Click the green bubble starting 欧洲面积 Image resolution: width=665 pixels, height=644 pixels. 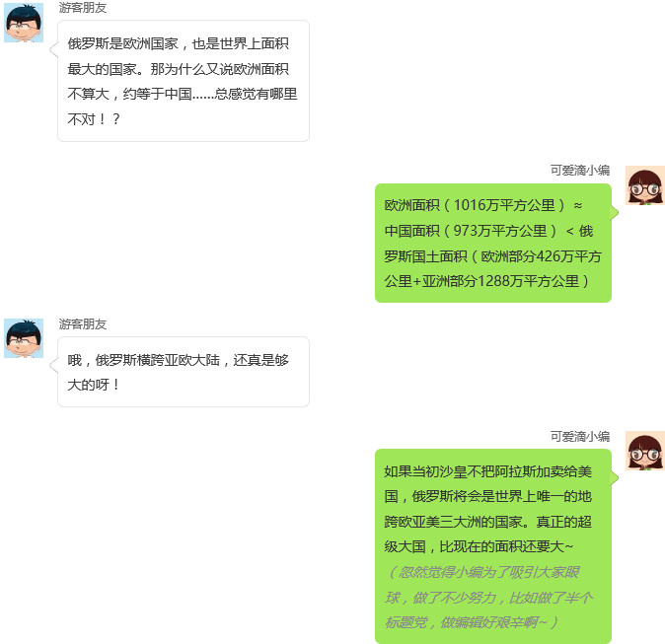coord(492,243)
